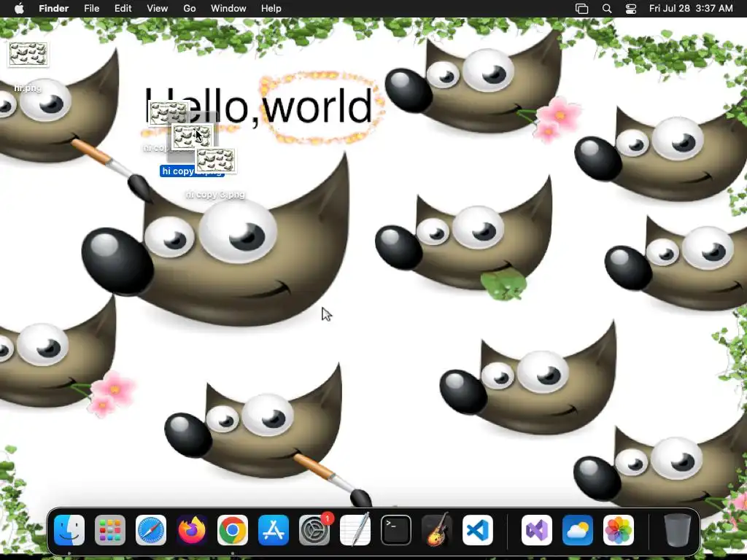Image resolution: width=747 pixels, height=560 pixels.
Task: Open the App Store Dock icon
Action: [274, 530]
